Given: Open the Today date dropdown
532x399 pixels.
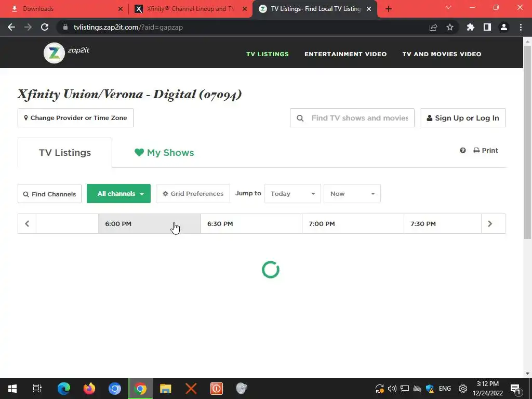Looking at the screenshot, I should pos(292,194).
